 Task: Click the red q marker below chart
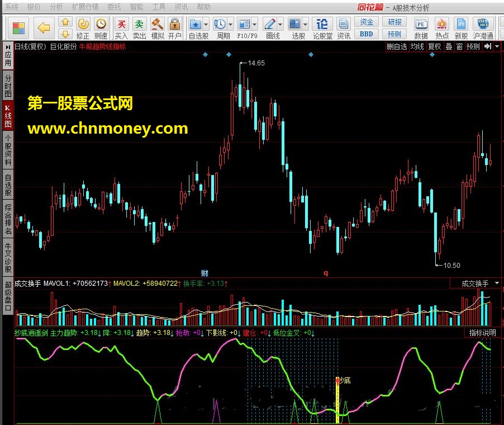coord(326,273)
